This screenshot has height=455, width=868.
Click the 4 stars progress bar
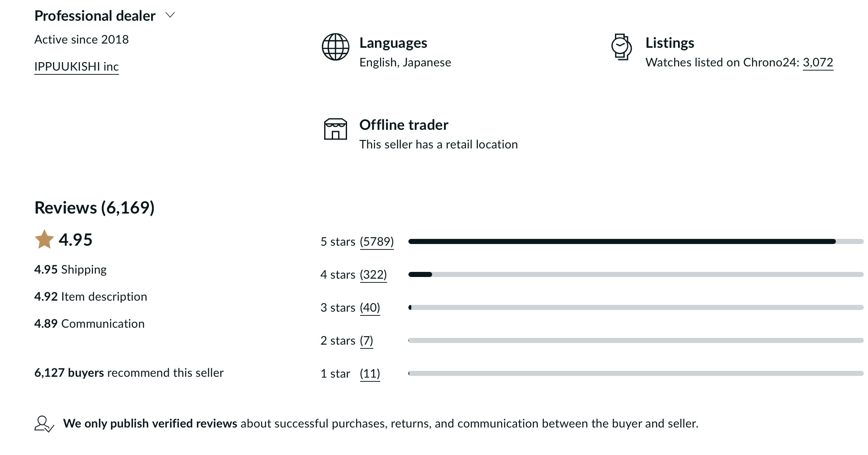pyautogui.click(x=635, y=274)
